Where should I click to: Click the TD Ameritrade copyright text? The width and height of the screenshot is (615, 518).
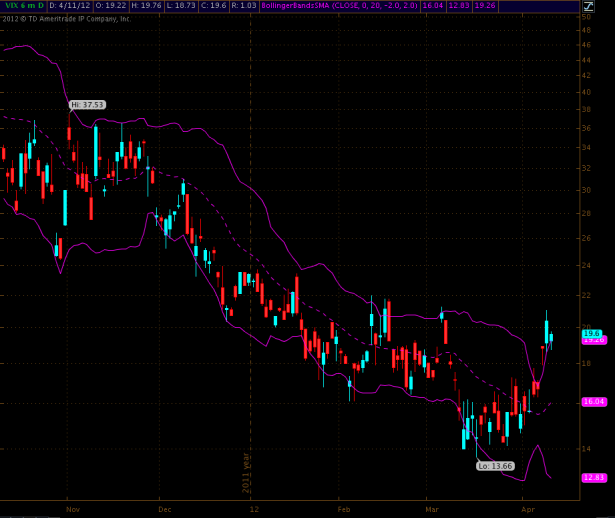point(68,18)
